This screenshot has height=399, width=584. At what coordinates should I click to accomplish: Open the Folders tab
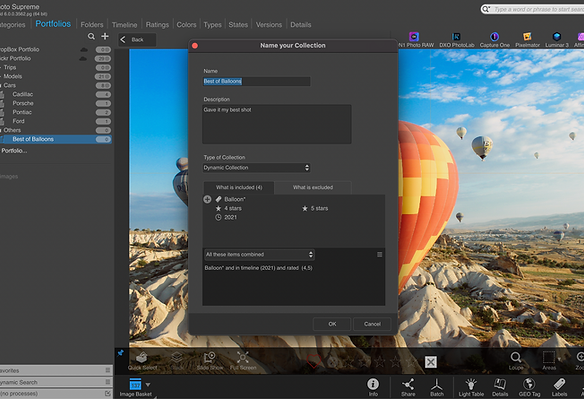coord(92,25)
